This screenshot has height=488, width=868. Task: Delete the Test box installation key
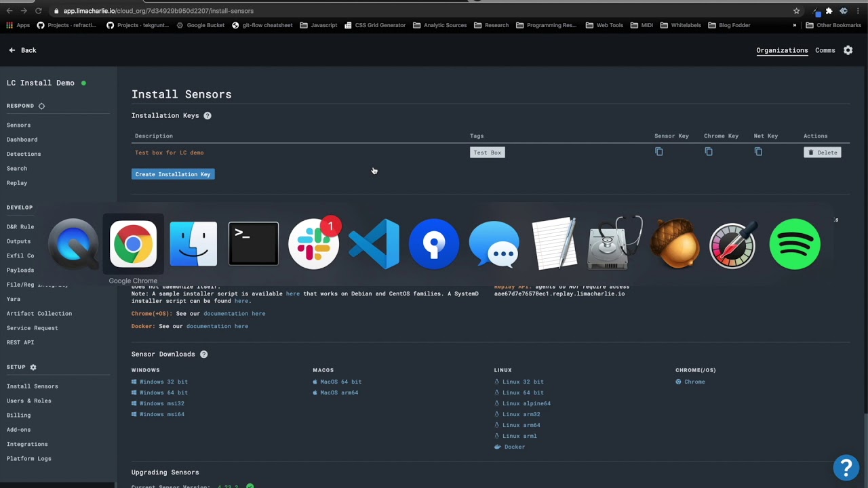pos(823,152)
